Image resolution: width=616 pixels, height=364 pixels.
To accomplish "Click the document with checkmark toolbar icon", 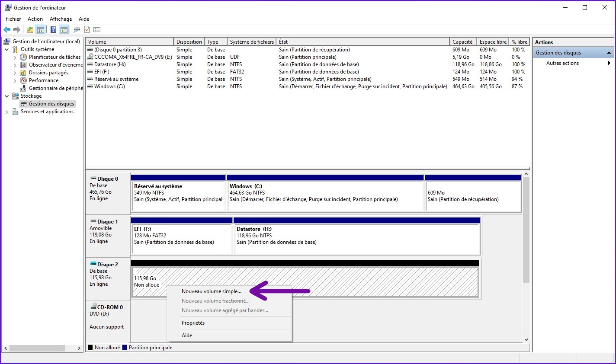I will click(87, 29).
